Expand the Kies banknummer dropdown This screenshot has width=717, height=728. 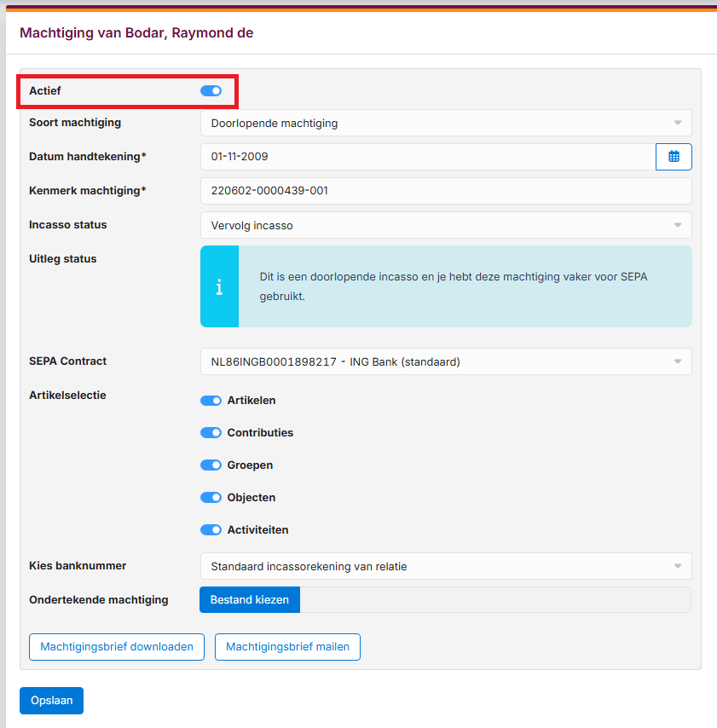445,566
